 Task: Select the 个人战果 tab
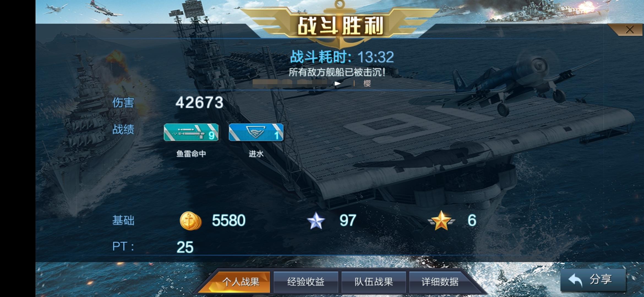240,282
